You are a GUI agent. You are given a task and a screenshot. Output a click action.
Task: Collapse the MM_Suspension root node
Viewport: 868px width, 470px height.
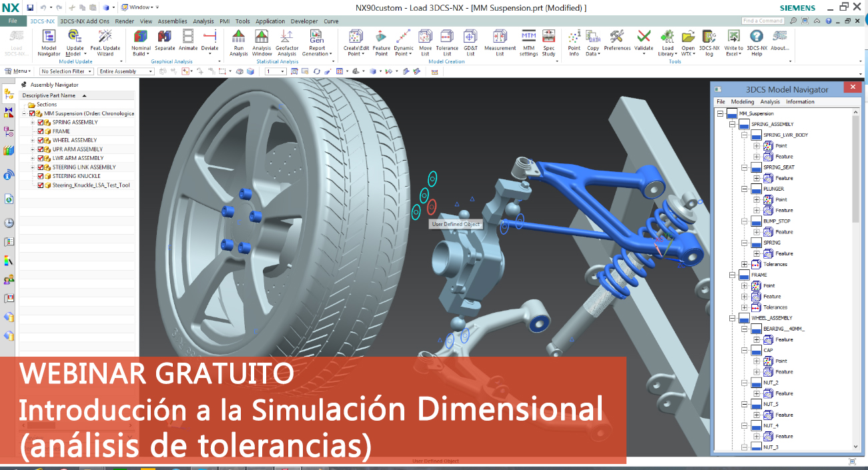point(721,114)
